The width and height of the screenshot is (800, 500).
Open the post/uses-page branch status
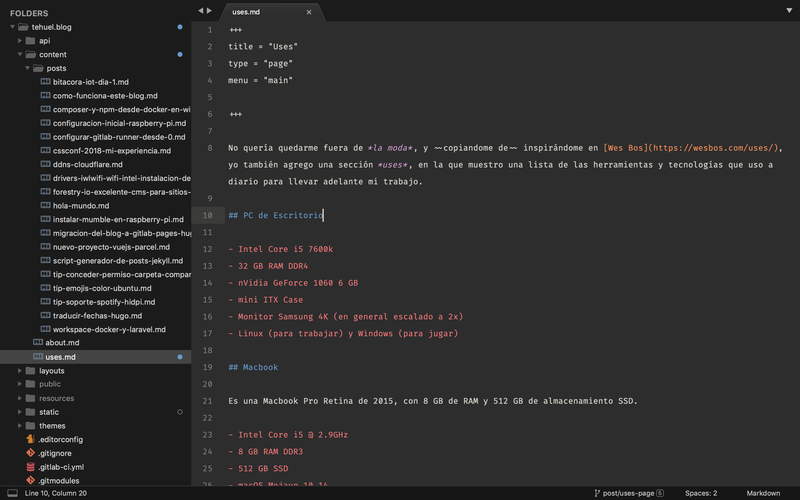(629, 493)
